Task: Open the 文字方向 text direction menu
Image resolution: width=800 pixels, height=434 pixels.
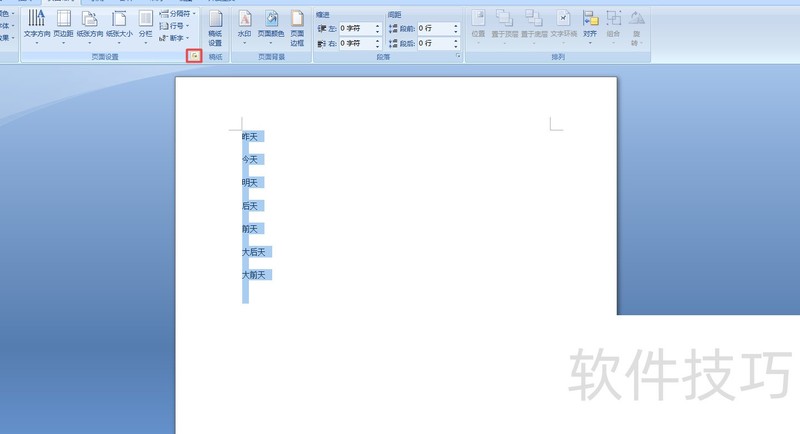Action: pos(37,27)
